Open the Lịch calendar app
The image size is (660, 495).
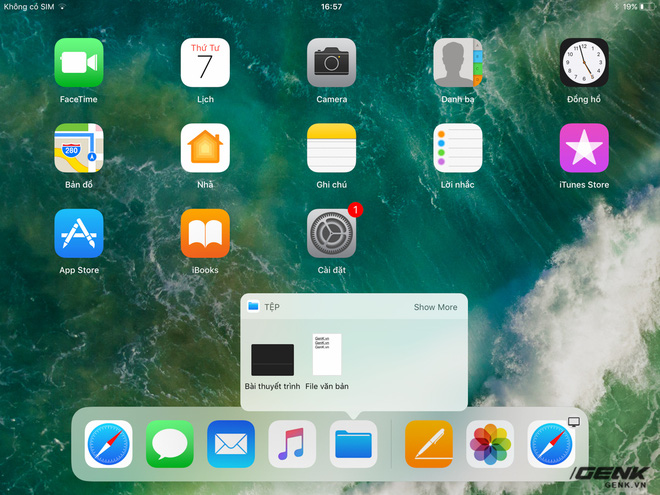pyautogui.click(x=205, y=62)
